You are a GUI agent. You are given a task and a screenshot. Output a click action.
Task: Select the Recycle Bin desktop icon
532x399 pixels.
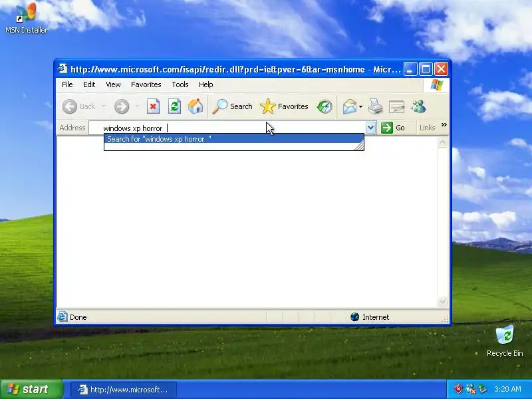tap(505, 341)
